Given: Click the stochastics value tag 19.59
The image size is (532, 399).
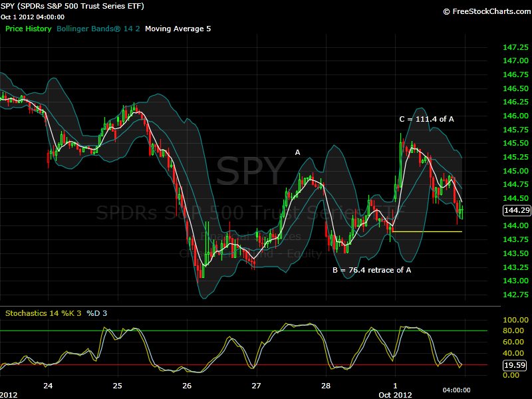Looking at the screenshot, I should click(515, 365).
